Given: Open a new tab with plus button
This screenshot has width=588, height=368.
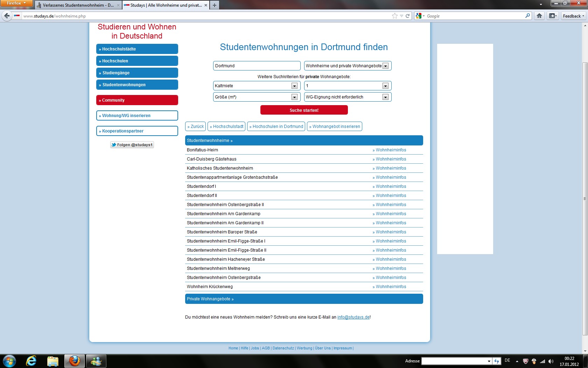Looking at the screenshot, I should (215, 5).
